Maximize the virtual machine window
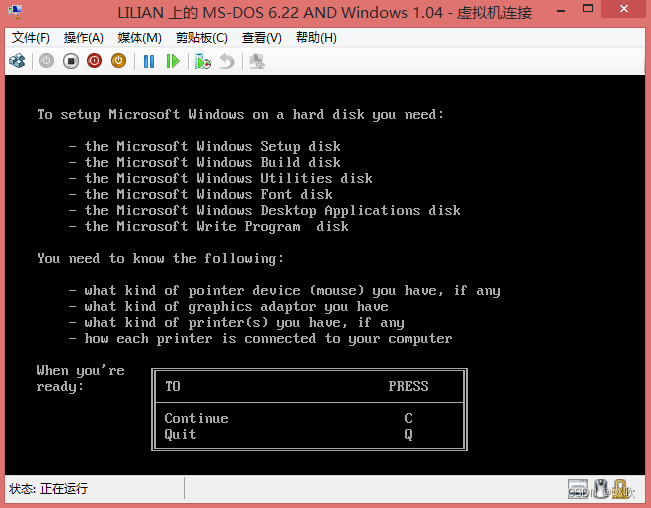This screenshot has width=651, height=508. [x=588, y=9]
